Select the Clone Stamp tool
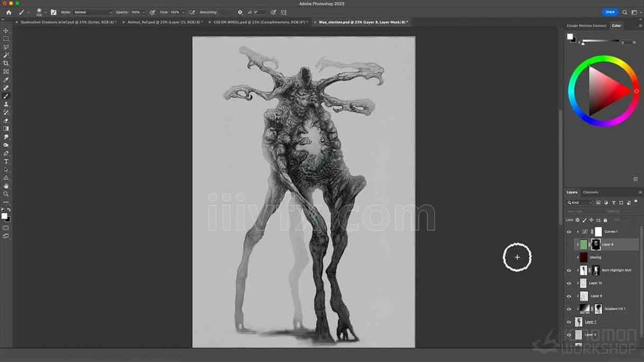 click(x=6, y=104)
